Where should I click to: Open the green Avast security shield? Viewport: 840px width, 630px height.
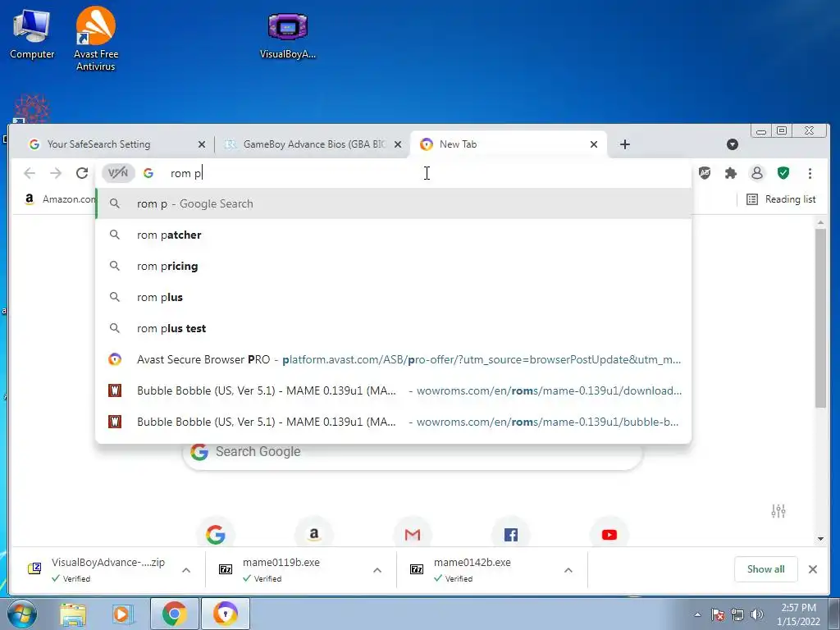point(783,173)
